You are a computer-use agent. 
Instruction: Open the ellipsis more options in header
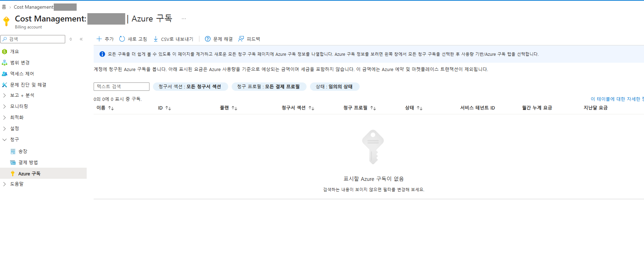point(184,19)
